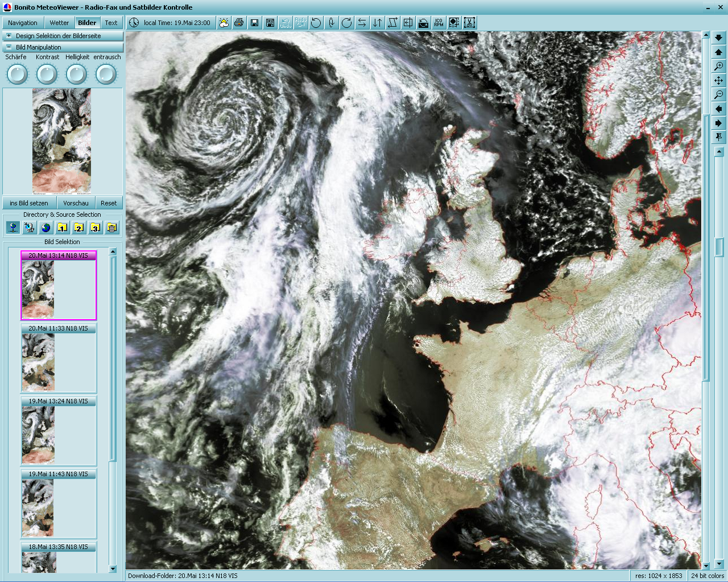Click the Bild Selektion list scroll-down arrow

[113, 568]
